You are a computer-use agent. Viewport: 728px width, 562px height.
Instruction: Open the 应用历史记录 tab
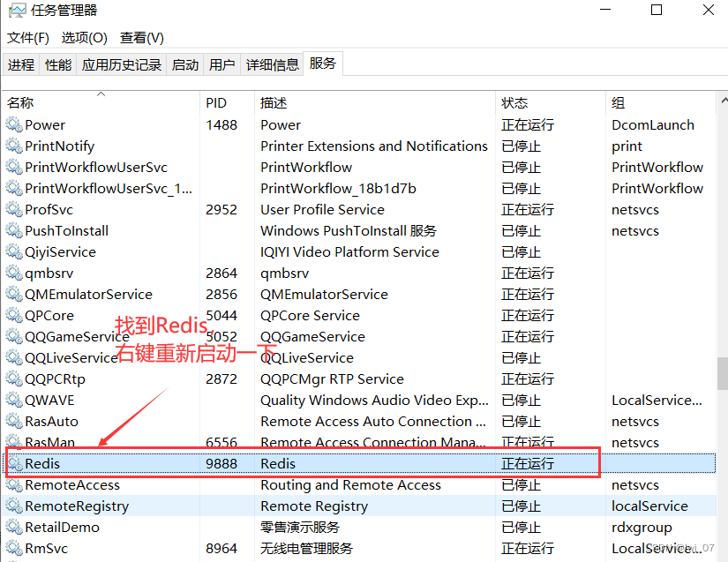point(122,64)
